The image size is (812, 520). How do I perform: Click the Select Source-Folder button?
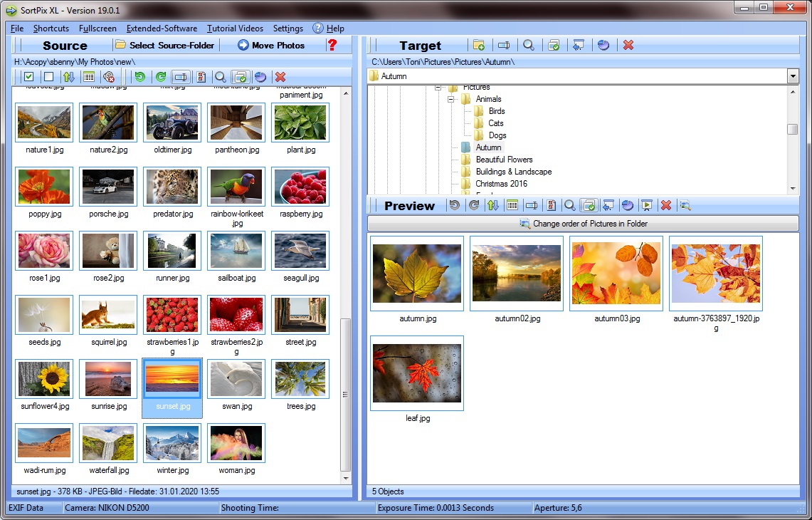[164, 45]
